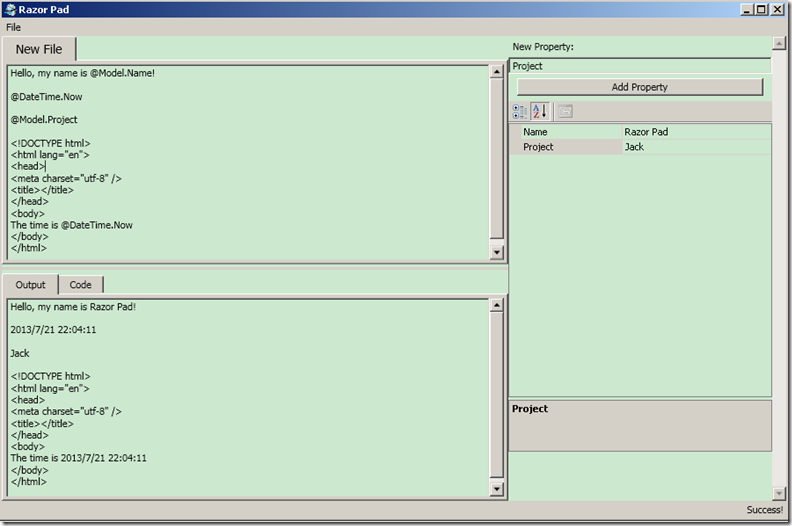The image size is (792, 526).
Task: Click '<meta charset="utf-8" />' line in the editor
Action: point(66,178)
